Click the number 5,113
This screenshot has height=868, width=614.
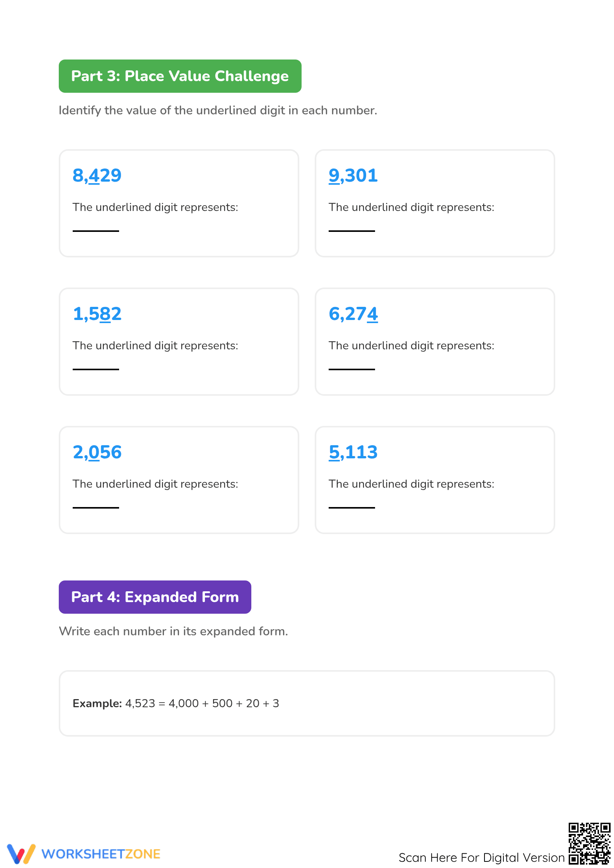tap(353, 453)
